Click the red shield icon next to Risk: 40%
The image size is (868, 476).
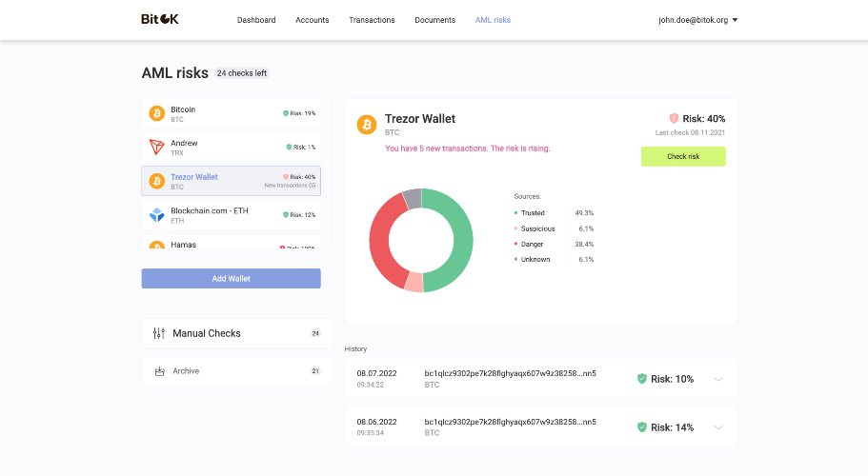[x=674, y=118]
